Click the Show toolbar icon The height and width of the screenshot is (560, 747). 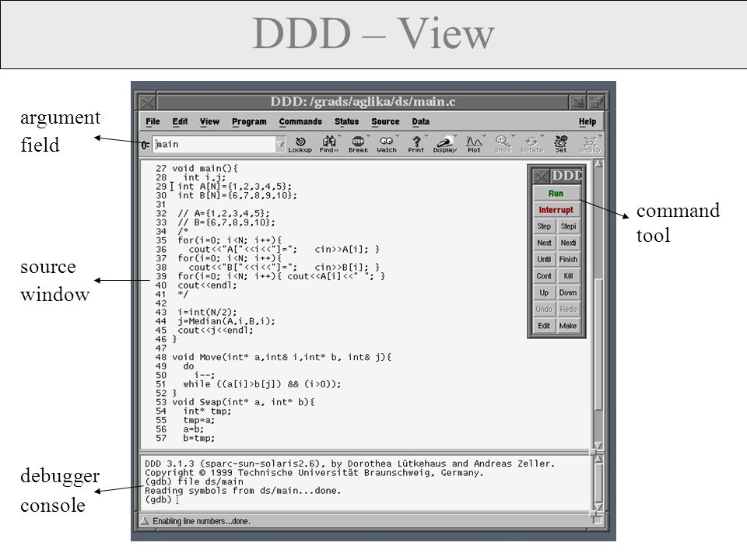[x=503, y=145]
